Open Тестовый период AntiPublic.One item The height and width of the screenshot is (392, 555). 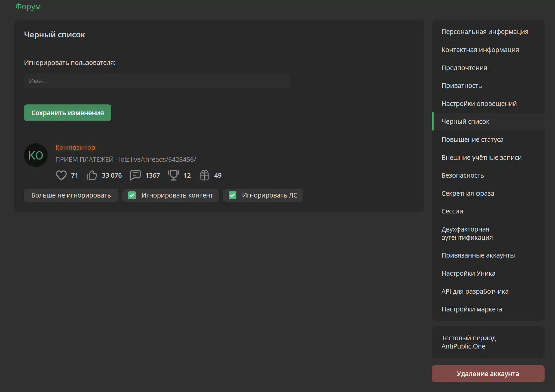pos(468,342)
